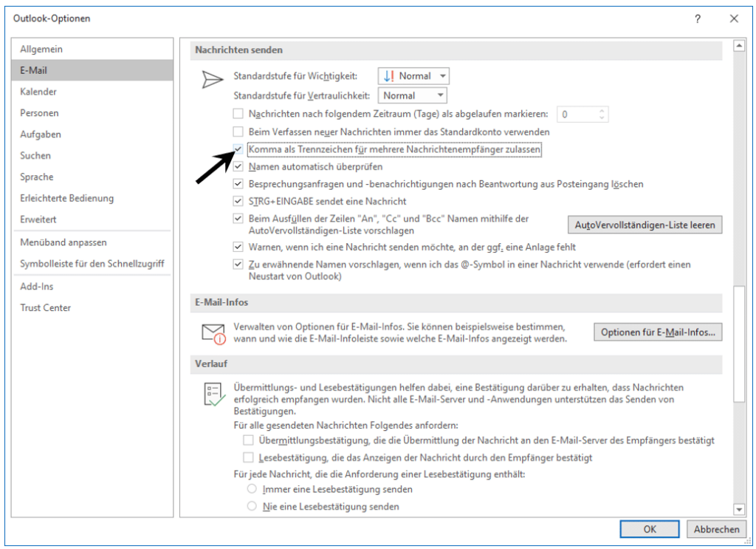756x549 pixels.
Task: Open the Personen category
Action: (92, 113)
